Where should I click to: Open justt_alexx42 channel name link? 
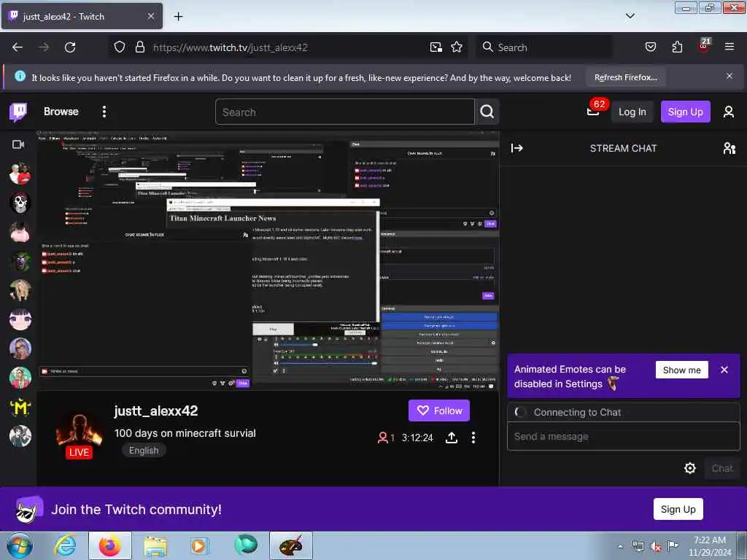click(156, 411)
